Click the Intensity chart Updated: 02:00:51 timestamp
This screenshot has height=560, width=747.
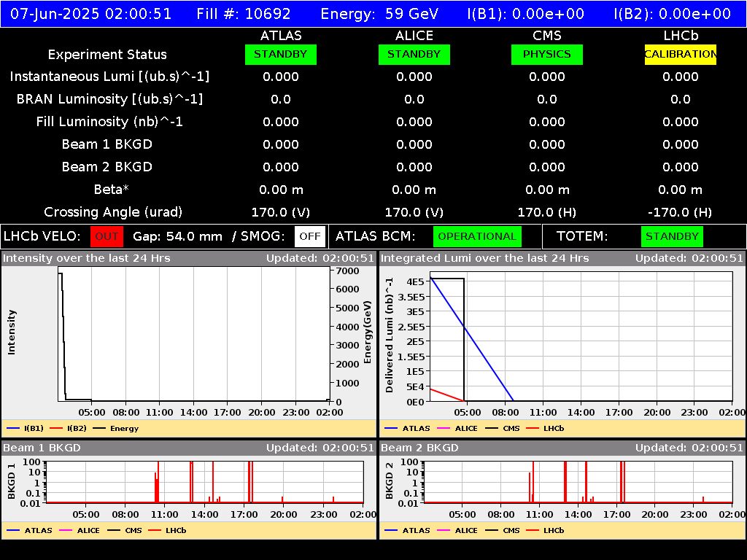click(320, 259)
